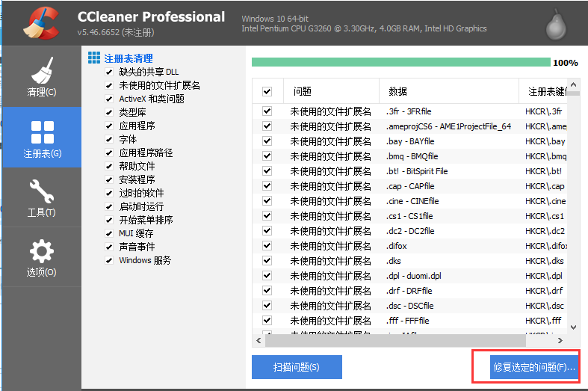
Task: Sort by 数据 column header
Action: pyautogui.click(x=449, y=91)
